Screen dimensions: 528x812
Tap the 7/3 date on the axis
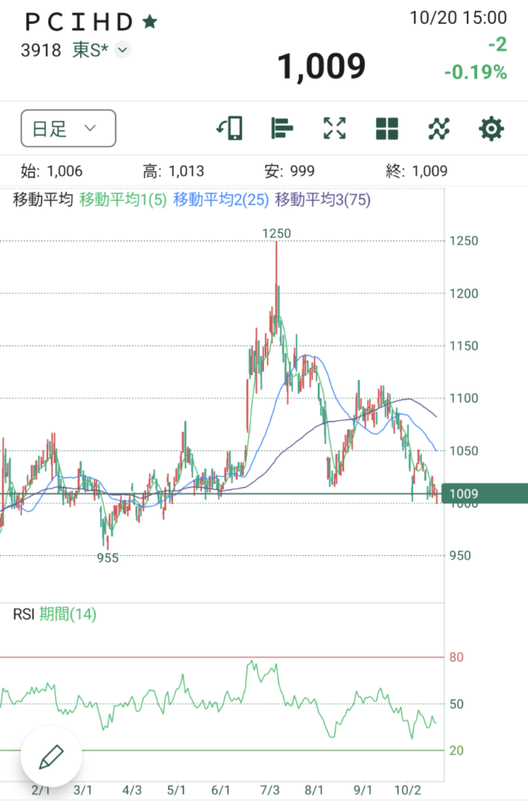(270, 791)
